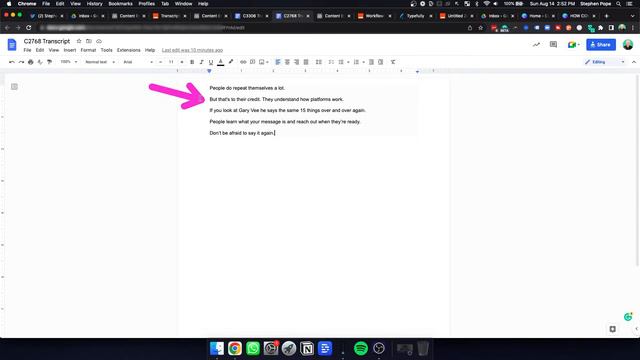This screenshot has height=360, width=640.
Task: Click the font size field
Action: [x=171, y=62]
